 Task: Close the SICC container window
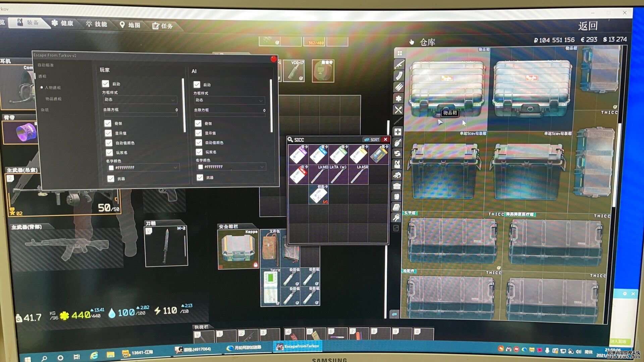click(x=385, y=139)
